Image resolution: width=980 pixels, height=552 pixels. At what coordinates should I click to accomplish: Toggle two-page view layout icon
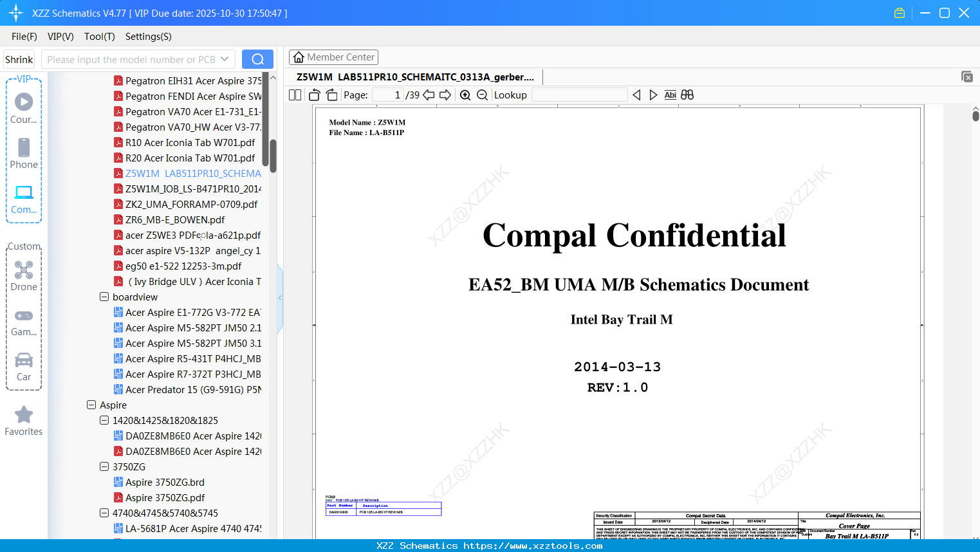coord(295,95)
